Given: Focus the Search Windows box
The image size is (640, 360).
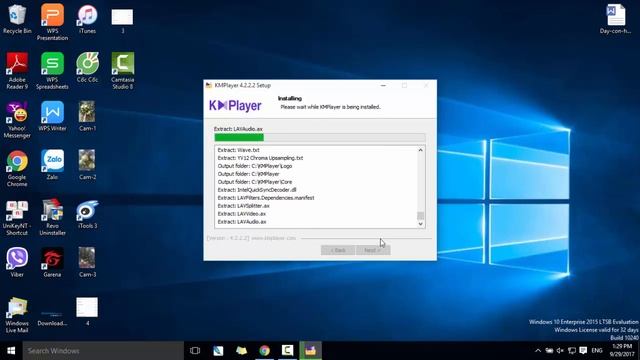Looking at the screenshot, I should click(103, 351).
